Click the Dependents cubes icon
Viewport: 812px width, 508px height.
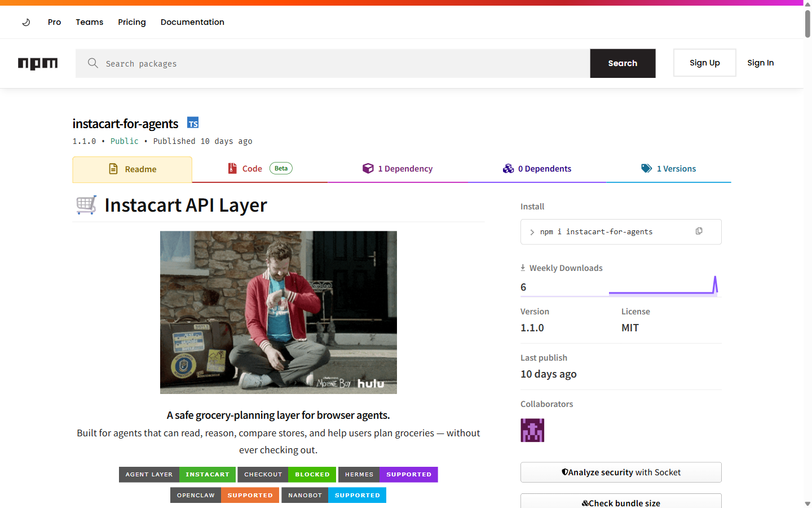click(x=509, y=168)
